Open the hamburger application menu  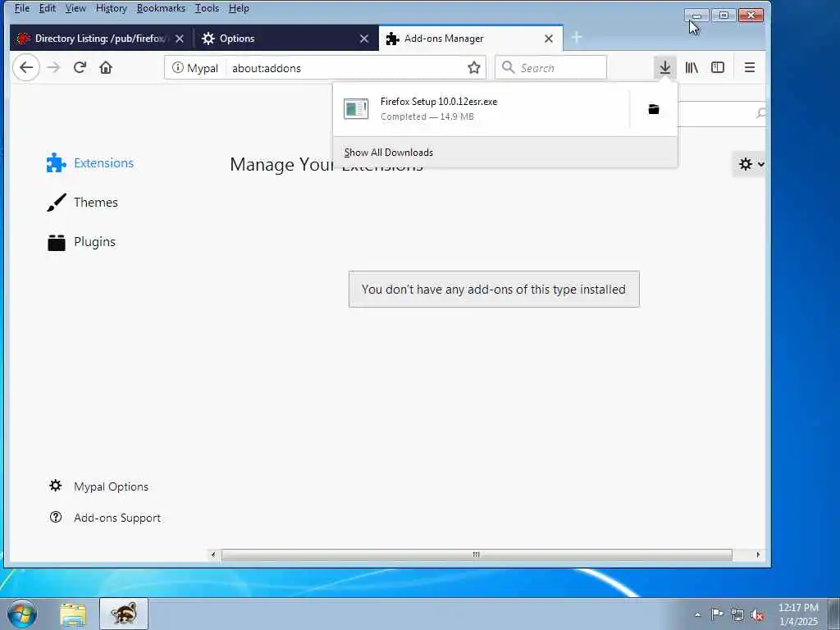[x=750, y=67]
